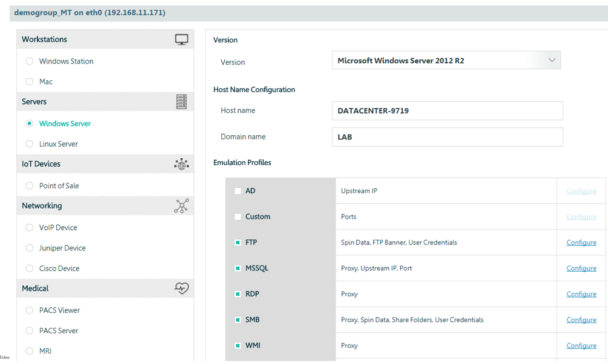Uncheck the SMB emulation profile checkbox
This screenshot has width=608, height=364.
[x=238, y=320]
